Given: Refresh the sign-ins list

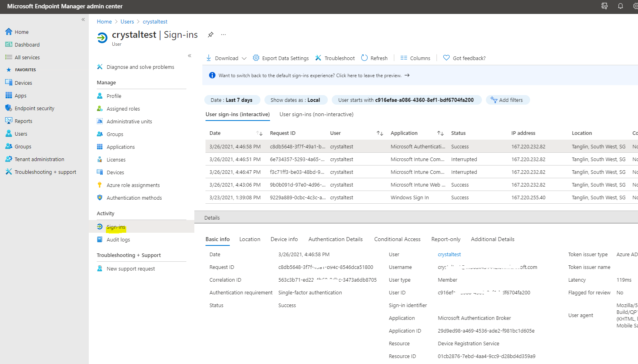Looking at the screenshot, I should [x=374, y=58].
